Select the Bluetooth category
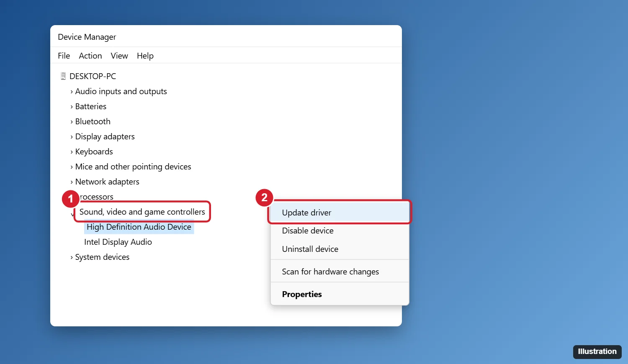 93,121
